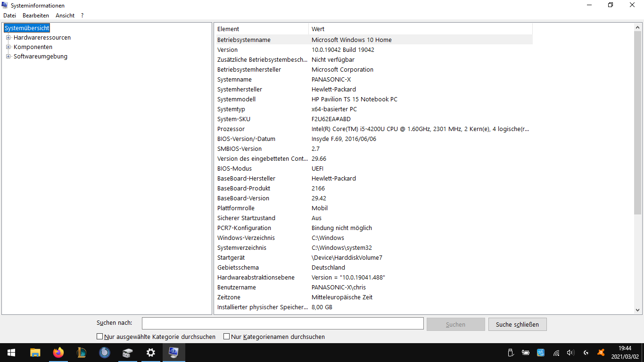
Task: Click the System-SKU value F2U62EA#ABD
Action: [331, 119]
